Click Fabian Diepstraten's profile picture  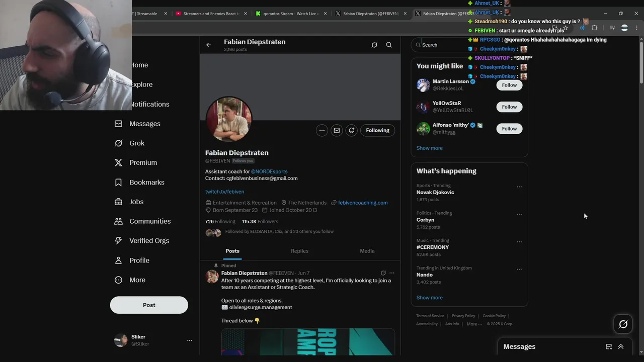point(228,120)
